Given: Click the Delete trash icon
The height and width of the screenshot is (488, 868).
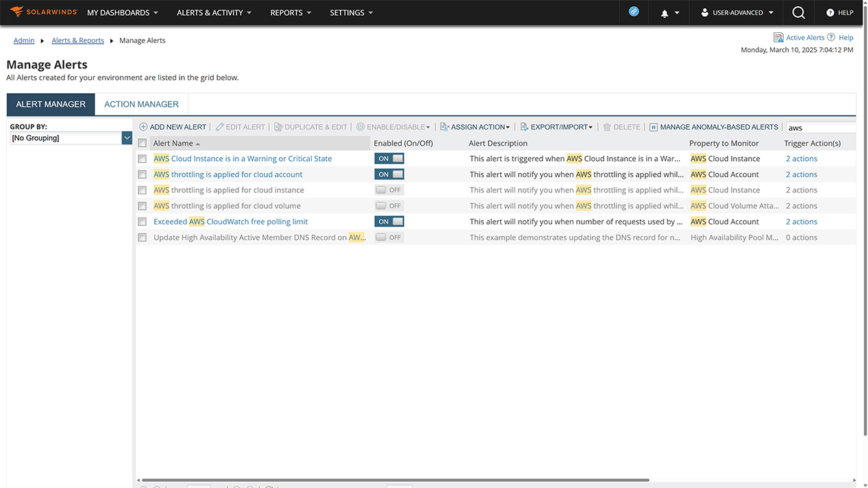Looking at the screenshot, I should [x=607, y=127].
